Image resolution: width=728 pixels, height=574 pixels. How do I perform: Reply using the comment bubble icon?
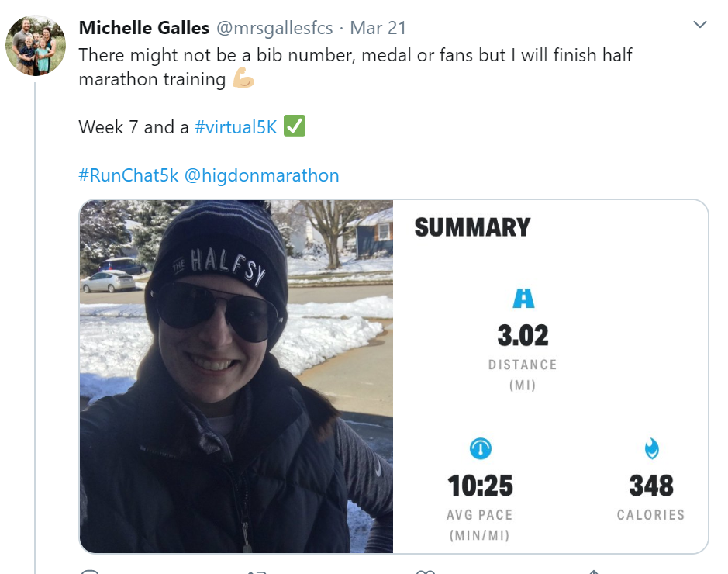pos(90,572)
